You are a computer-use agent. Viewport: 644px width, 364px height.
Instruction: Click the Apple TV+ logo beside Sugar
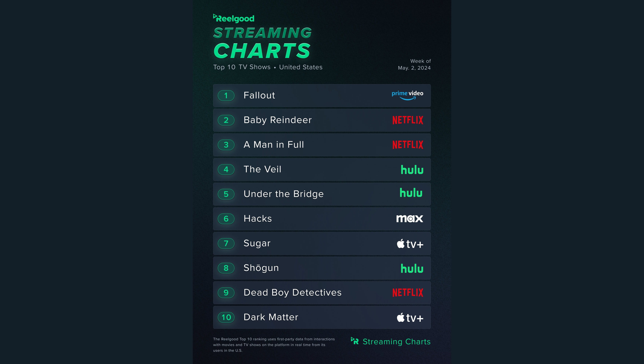tap(410, 243)
